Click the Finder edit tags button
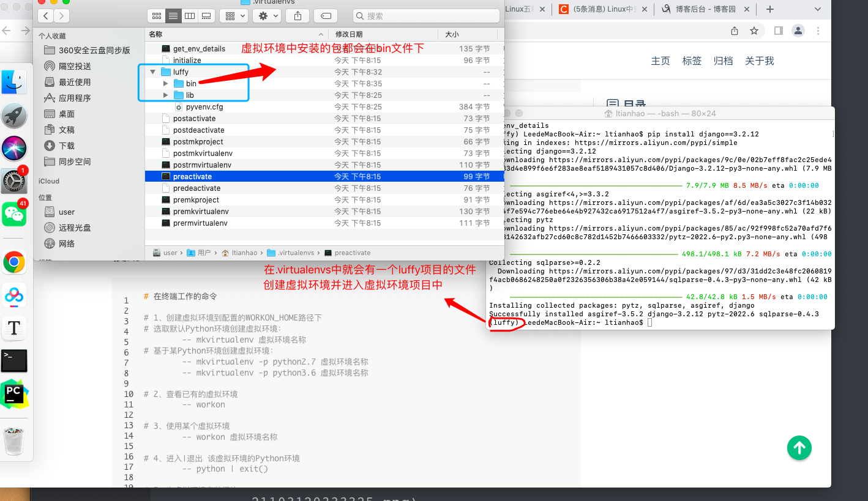 click(x=326, y=16)
